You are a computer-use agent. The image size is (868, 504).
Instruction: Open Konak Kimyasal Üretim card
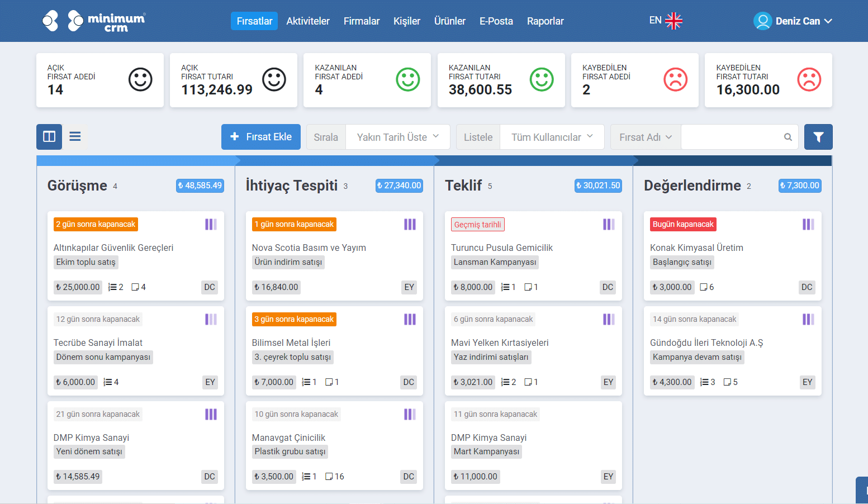pyautogui.click(x=696, y=248)
